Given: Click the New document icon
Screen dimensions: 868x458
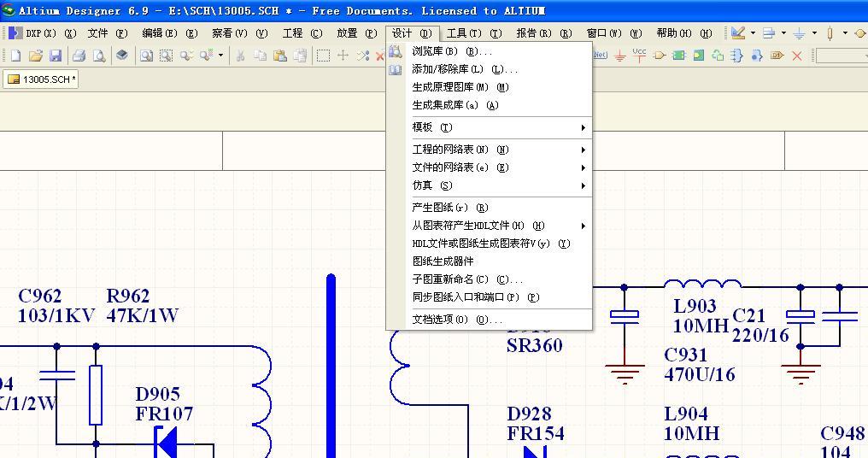Looking at the screenshot, I should [15, 56].
